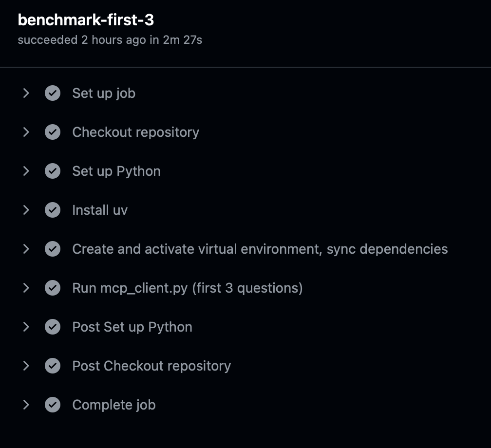Expand the Complete job step

[26, 405]
